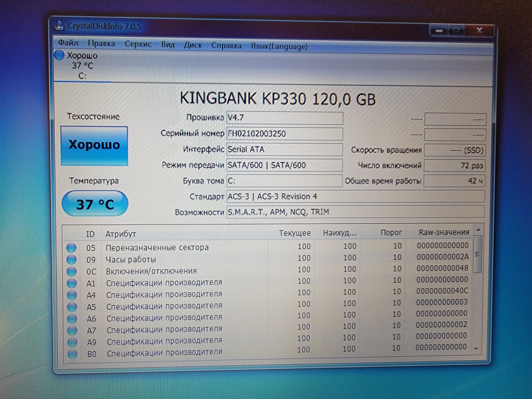Click the status dot for attribute A5
Viewport: 532px width, 399px height.
[x=72, y=307]
